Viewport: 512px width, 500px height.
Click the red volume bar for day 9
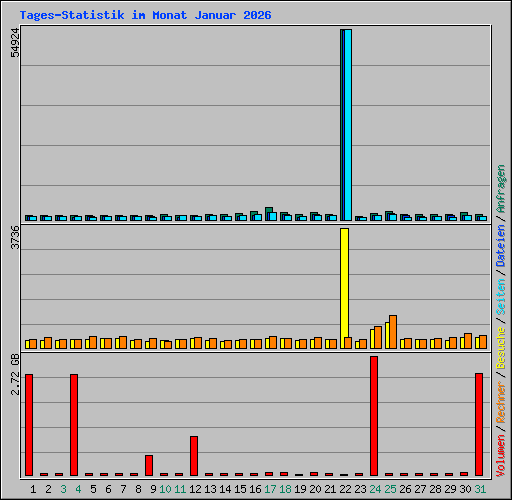click(x=149, y=465)
